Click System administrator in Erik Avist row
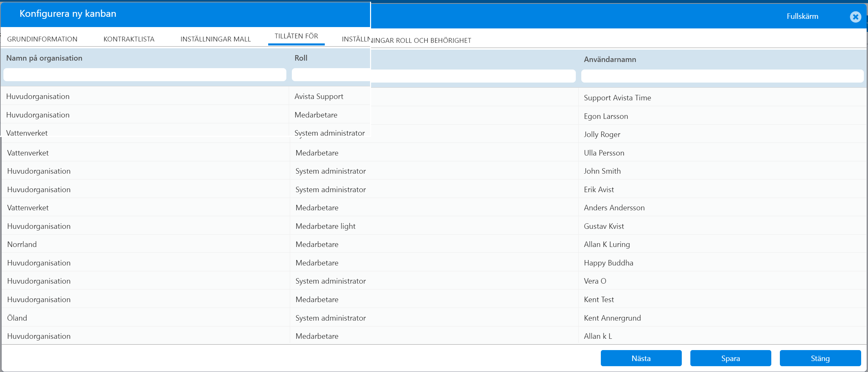The height and width of the screenshot is (372, 868). 331,189
